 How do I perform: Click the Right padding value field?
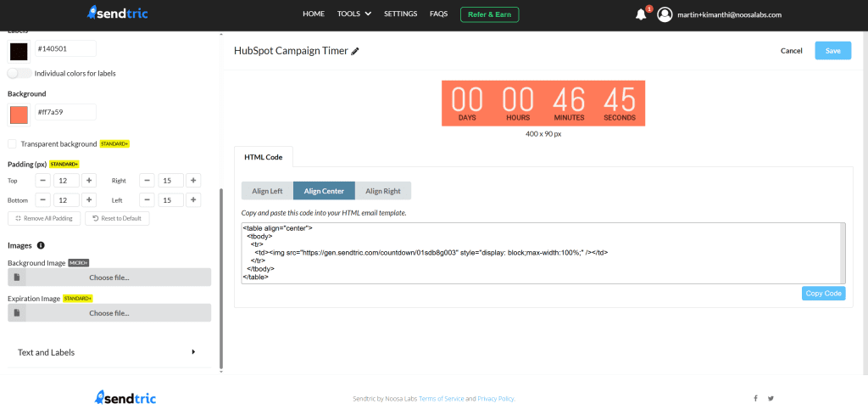pyautogui.click(x=170, y=181)
